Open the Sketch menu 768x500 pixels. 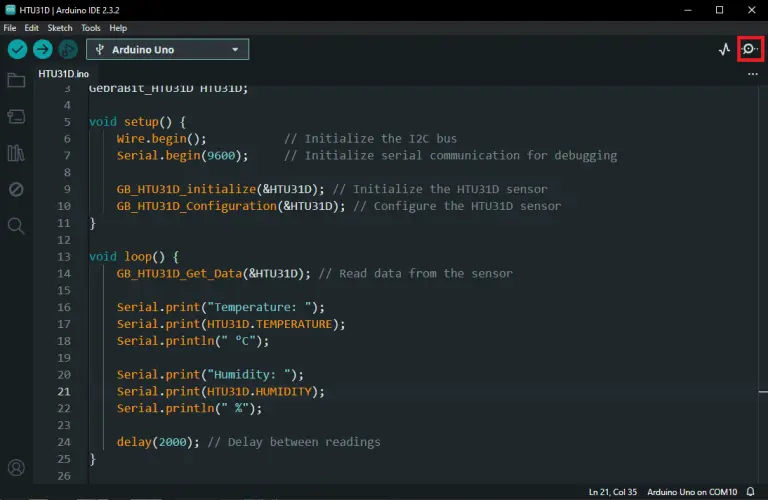click(x=60, y=28)
